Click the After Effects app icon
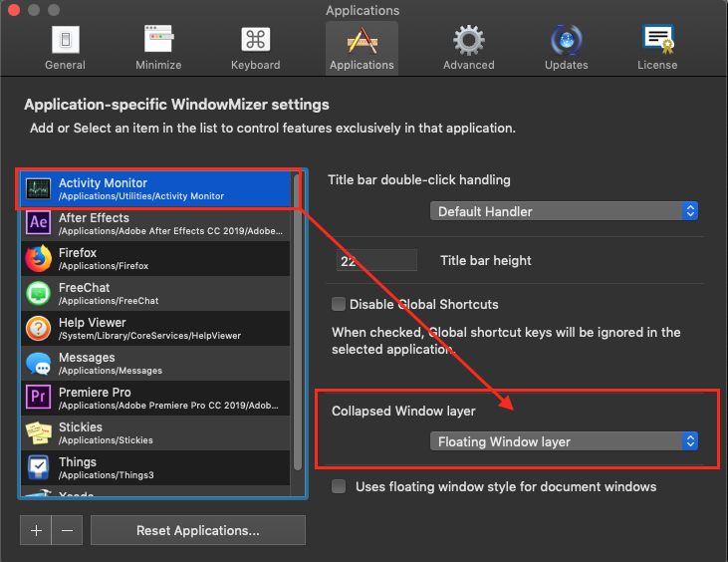 coord(38,223)
